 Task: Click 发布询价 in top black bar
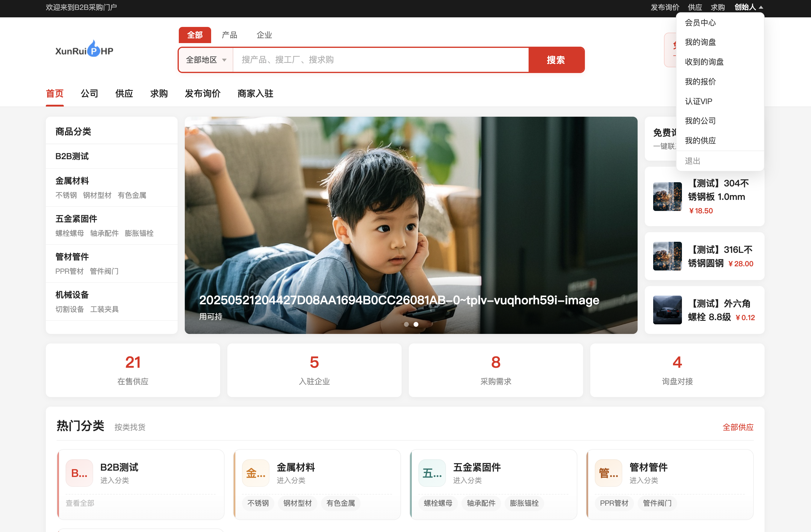pyautogui.click(x=665, y=7)
